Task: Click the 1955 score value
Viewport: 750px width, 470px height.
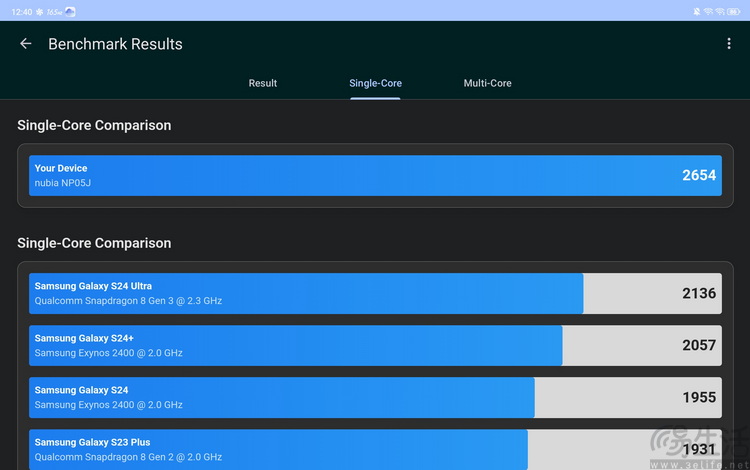Action: coord(699,397)
